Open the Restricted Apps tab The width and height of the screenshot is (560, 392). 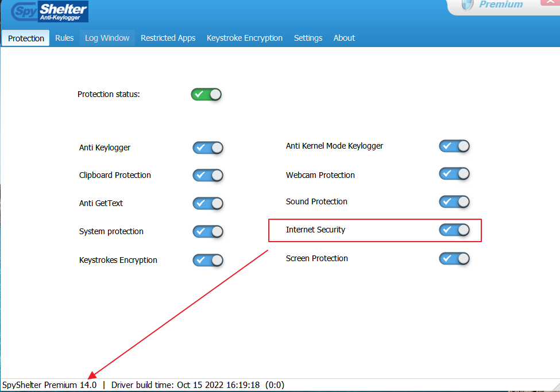pyautogui.click(x=168, y=38)
